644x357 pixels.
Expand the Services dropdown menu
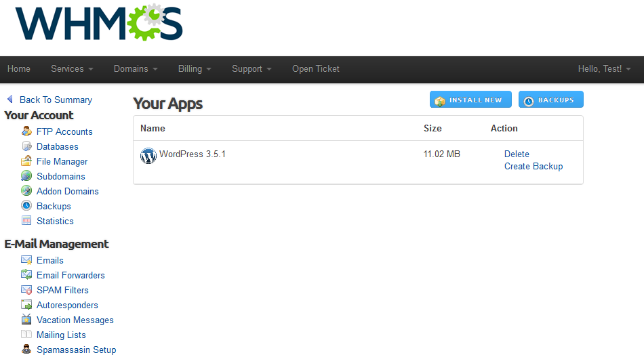click(72, 69)
